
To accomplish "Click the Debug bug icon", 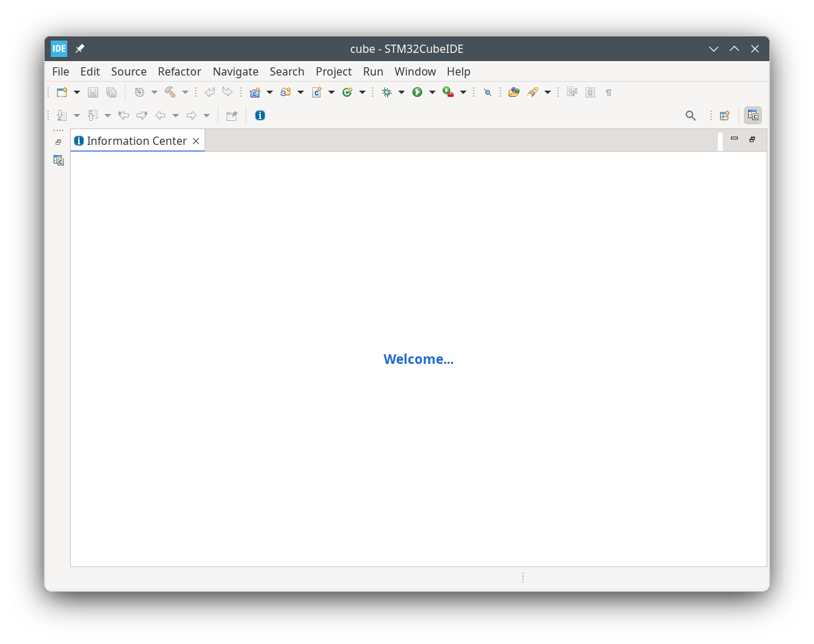I will pyautogui.click(x=386, y=92).
